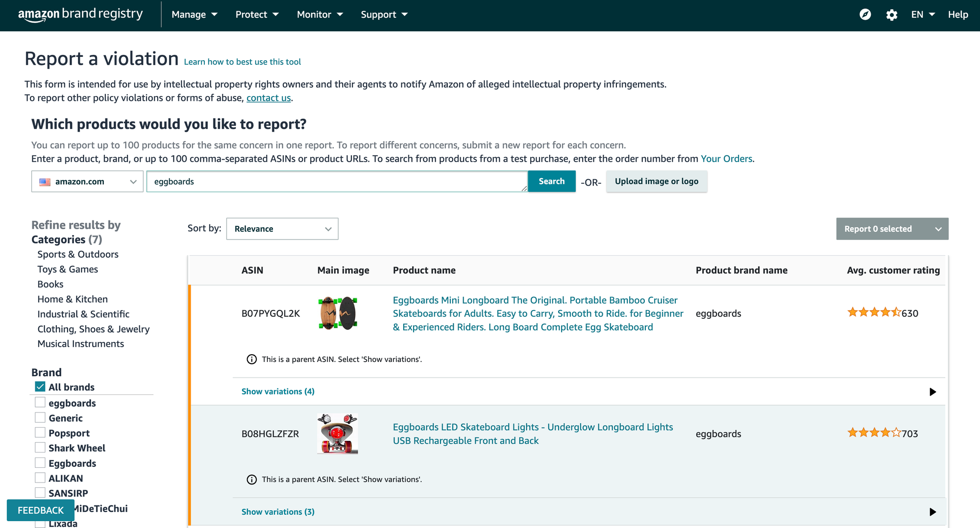The height and width of the screenshot is (528, 980).
Task: Show variations (3) for B08HGLZFZR
Action: [x=278, y=512]
